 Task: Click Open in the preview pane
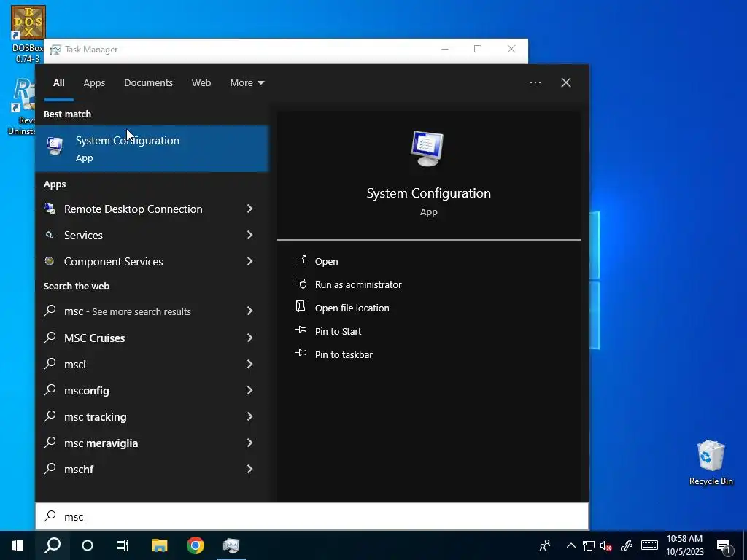(x=326, y=262)
